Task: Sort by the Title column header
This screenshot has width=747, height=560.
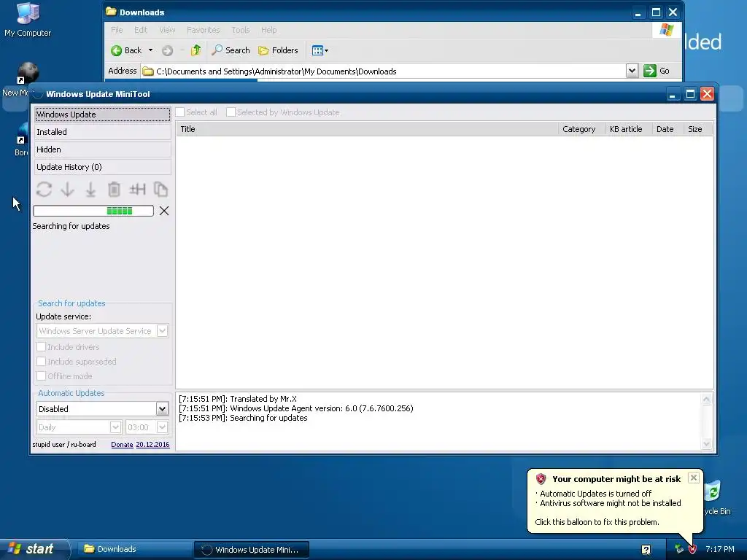Action: point(367,129)
